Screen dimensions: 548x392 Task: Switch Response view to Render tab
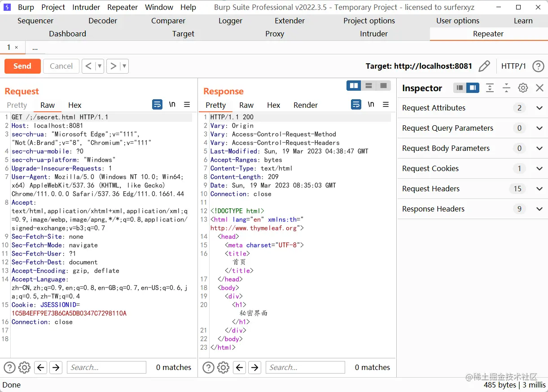pos(306,105)
